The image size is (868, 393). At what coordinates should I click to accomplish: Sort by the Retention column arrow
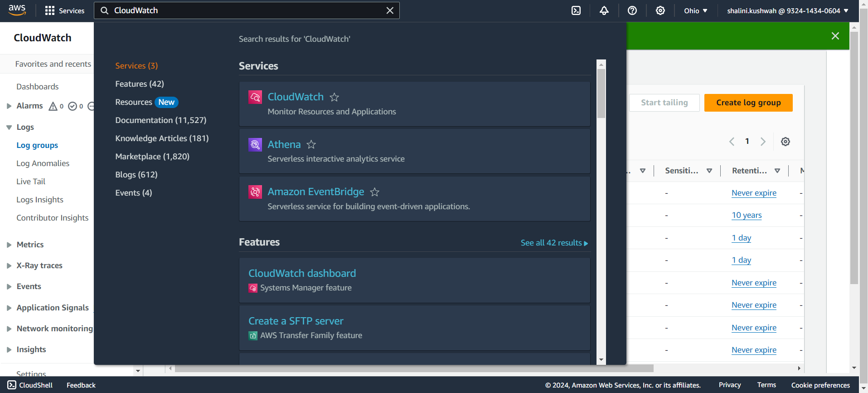777,171
